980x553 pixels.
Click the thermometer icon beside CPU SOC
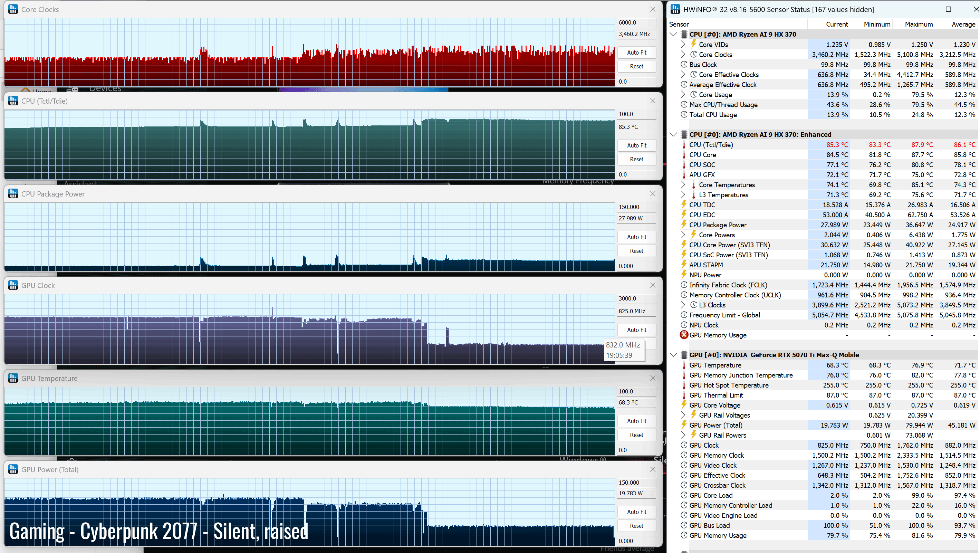coord(684,165)
